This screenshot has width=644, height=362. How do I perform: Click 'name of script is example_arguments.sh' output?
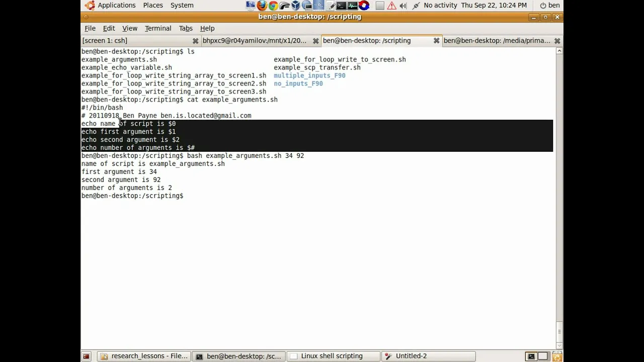tap(153, 164)
